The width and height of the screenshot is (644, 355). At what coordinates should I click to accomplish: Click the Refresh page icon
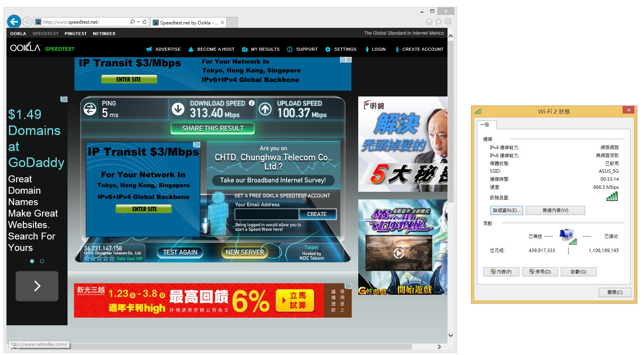pyautogui.click(x=145, y=22)
